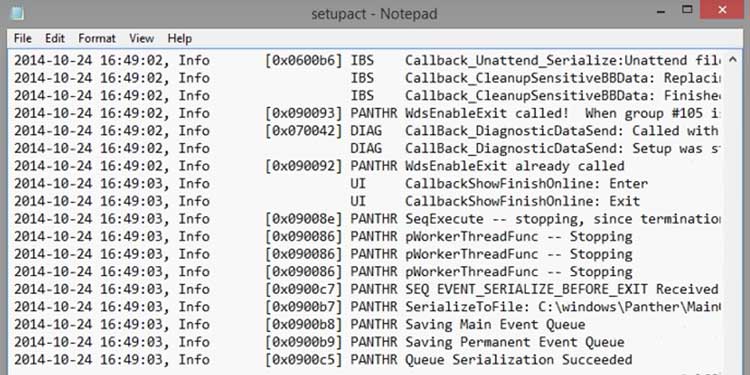Click 'WdsEnableExit called!' text
750x375 pixels.
[486, 113]
